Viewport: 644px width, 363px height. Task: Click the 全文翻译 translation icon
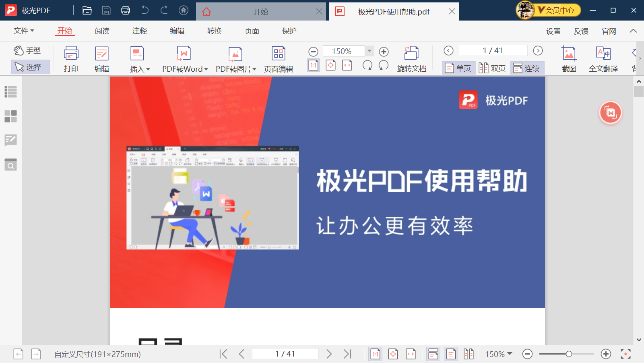point(603,59)
